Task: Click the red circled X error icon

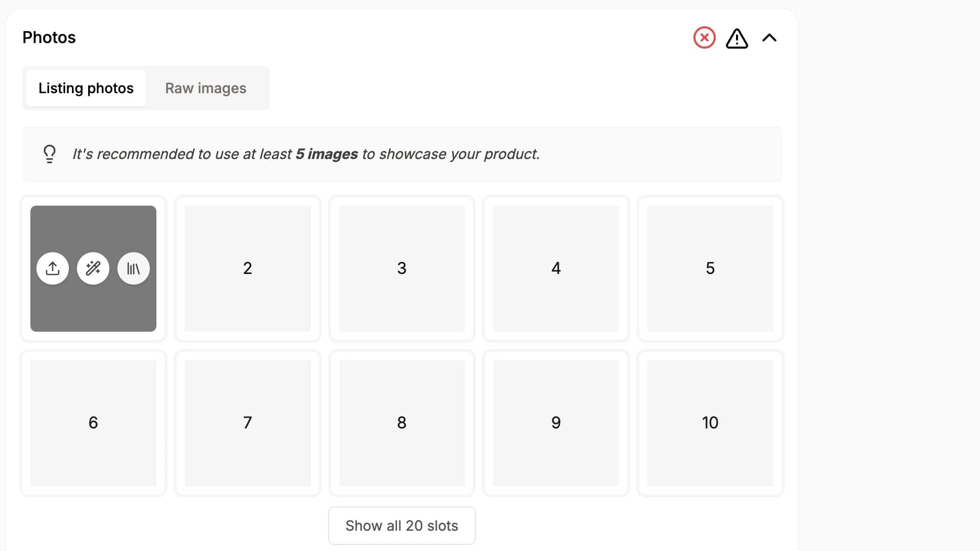Action: [x=704, y=37]
